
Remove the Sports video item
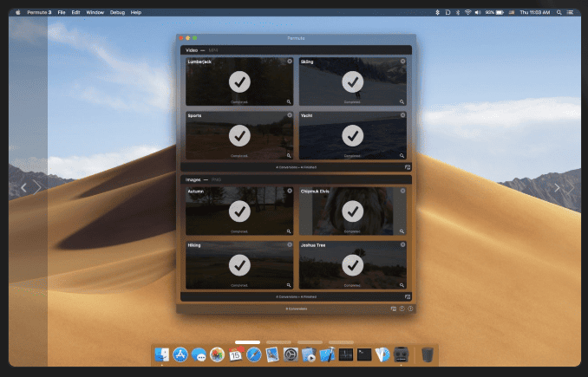tap(290, 115)
